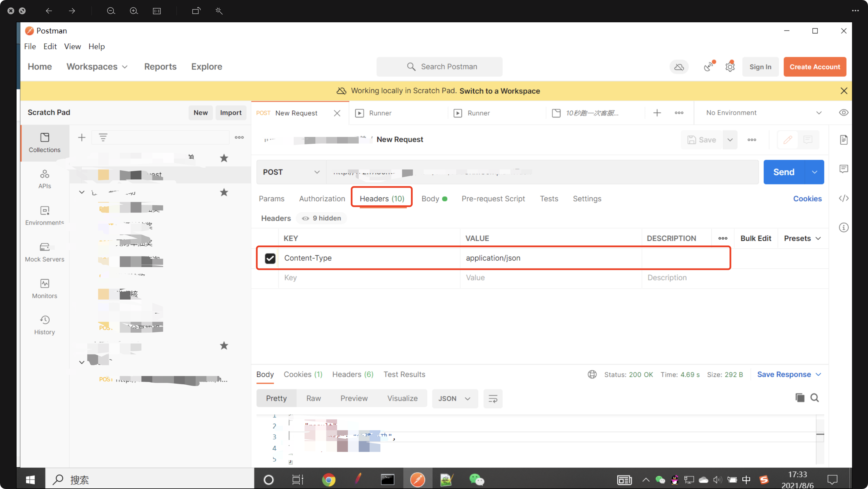The height and width of the screenshot is (489, 868).
Task: Search the response with magnifier icon
Action: click(x=814, y=398)
